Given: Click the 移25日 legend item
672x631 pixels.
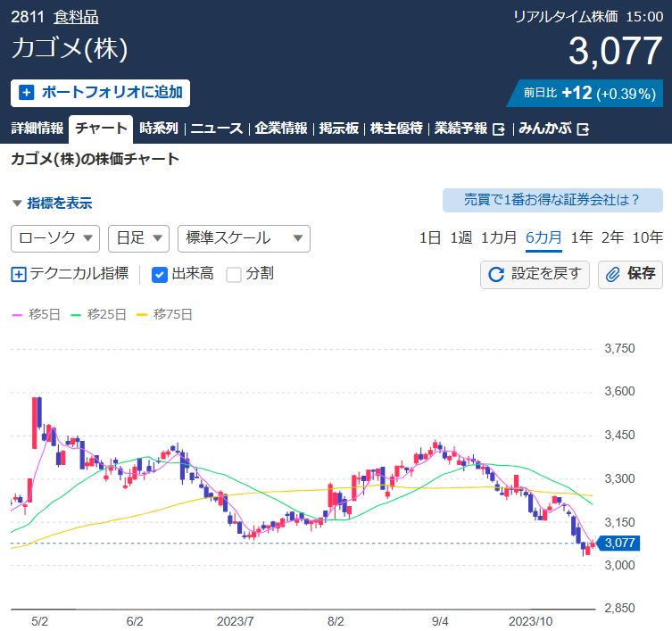Looking at the screenshot, I should [x=98, y=315].
